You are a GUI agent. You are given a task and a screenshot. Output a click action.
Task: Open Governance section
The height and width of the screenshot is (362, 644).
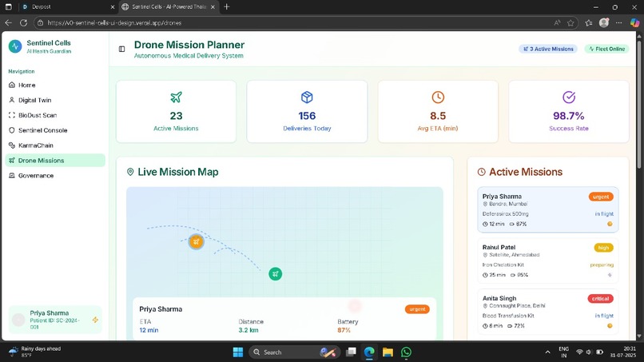(x=55, y=176)
